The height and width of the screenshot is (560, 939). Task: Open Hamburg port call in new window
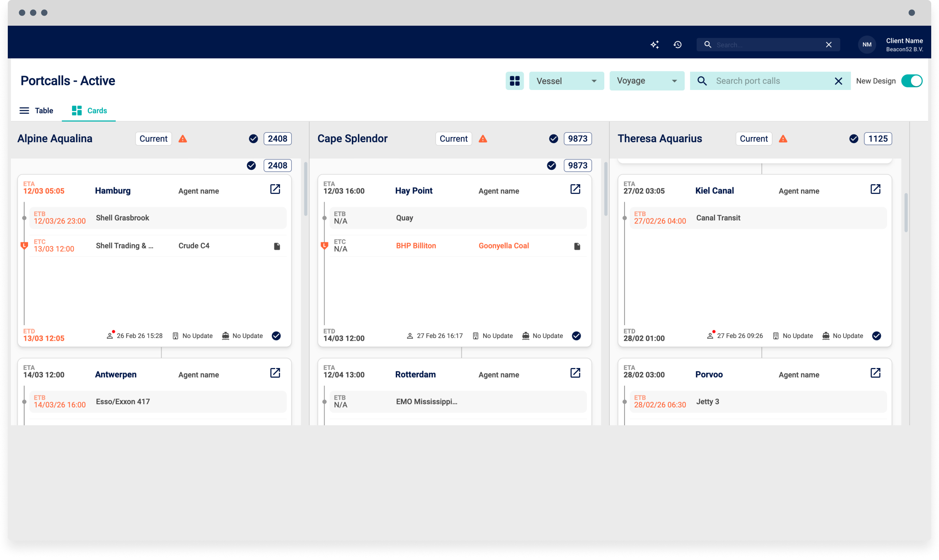tap(275, 189)
